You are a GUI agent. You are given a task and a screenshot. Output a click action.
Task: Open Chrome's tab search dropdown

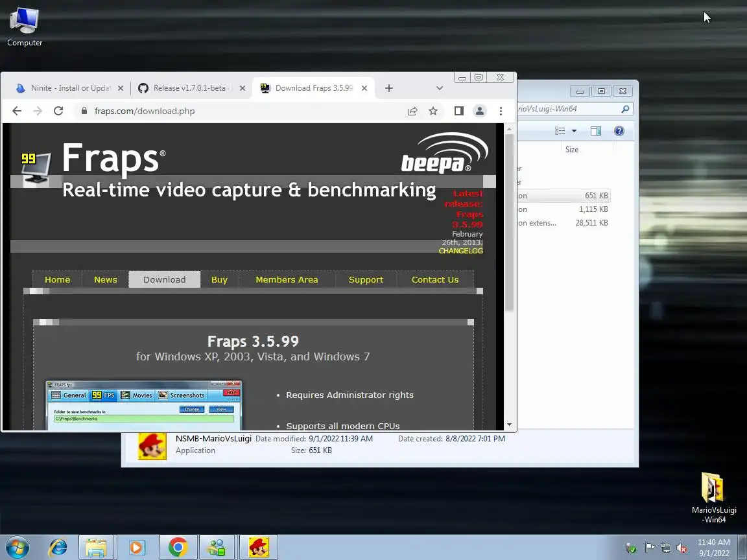coord(439,88)
